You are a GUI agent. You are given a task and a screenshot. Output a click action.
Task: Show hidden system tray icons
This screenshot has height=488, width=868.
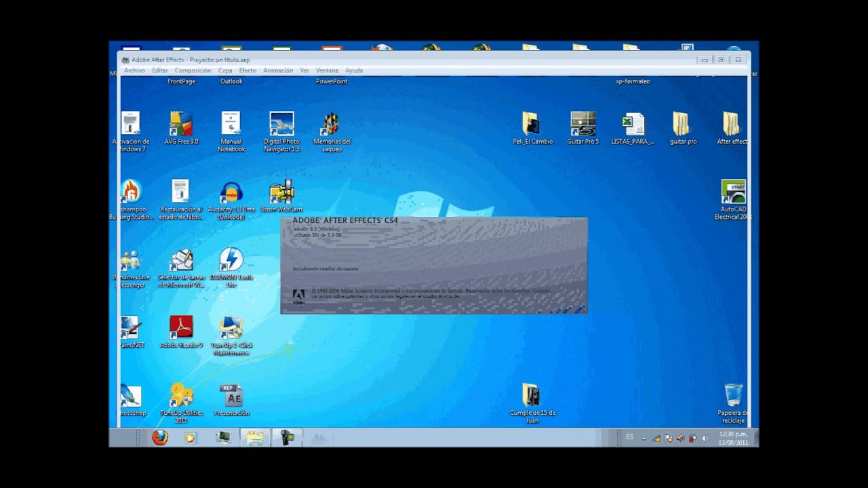click(x=644, y=439)
